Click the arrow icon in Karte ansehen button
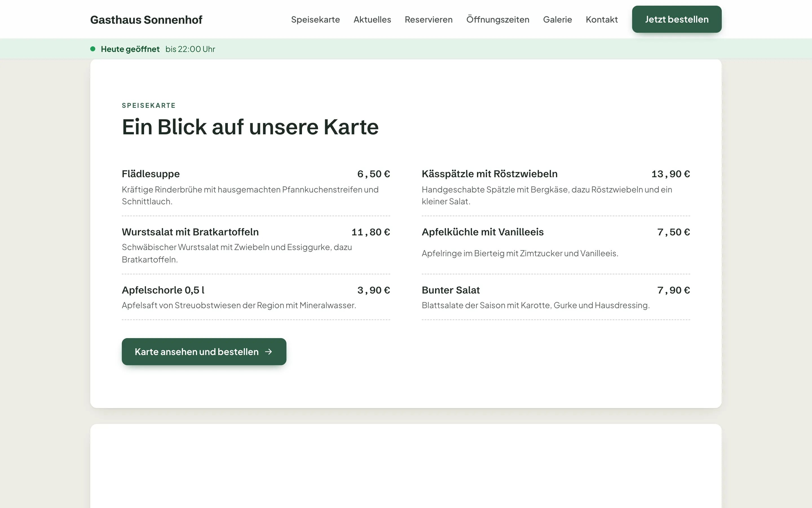This screenshot has height=508, width=812. click(x=268, y=351)
